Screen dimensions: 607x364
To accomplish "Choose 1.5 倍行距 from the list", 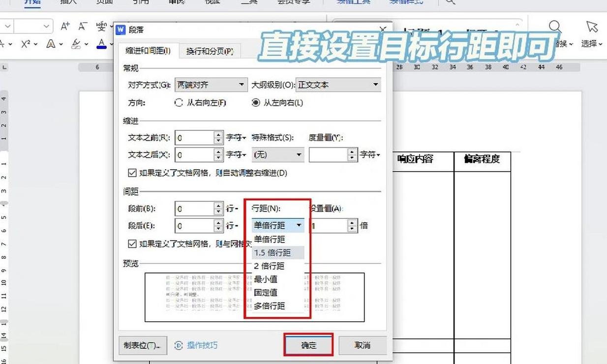I will (x=278, y=252).
